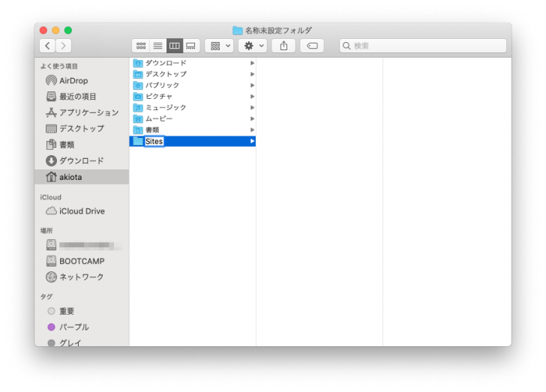
Task: Open the gear action menu
Action: tap(252, 46)
